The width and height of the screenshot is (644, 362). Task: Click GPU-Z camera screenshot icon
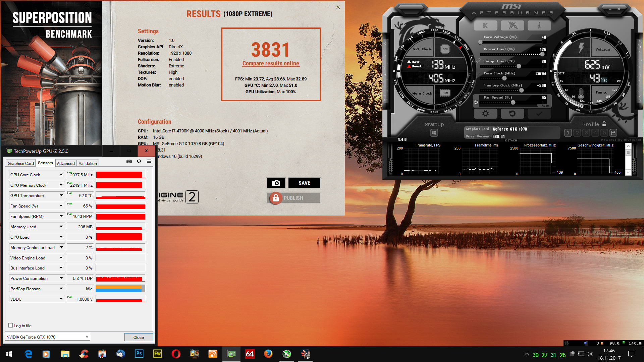(x=129, y=162)
